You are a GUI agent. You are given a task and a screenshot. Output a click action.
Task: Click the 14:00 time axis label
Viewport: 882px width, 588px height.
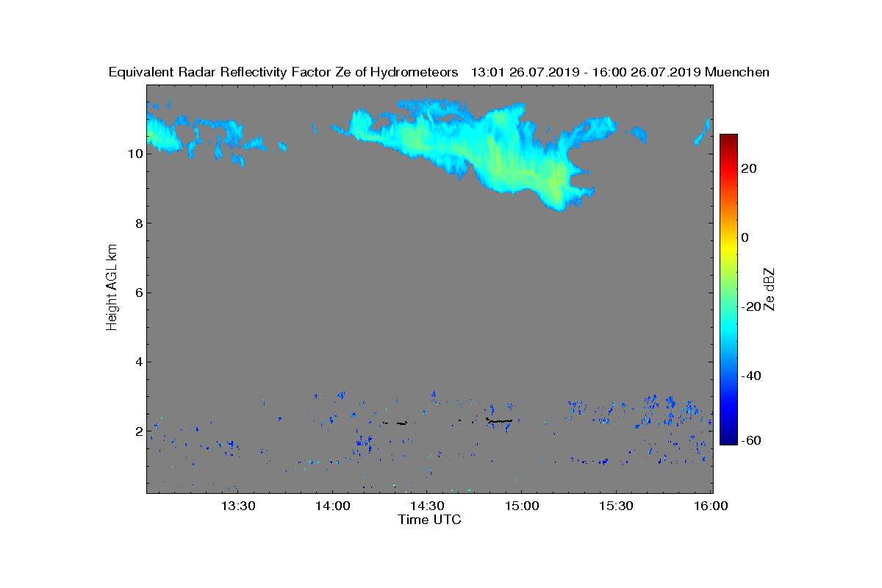(x=332, y=506)
